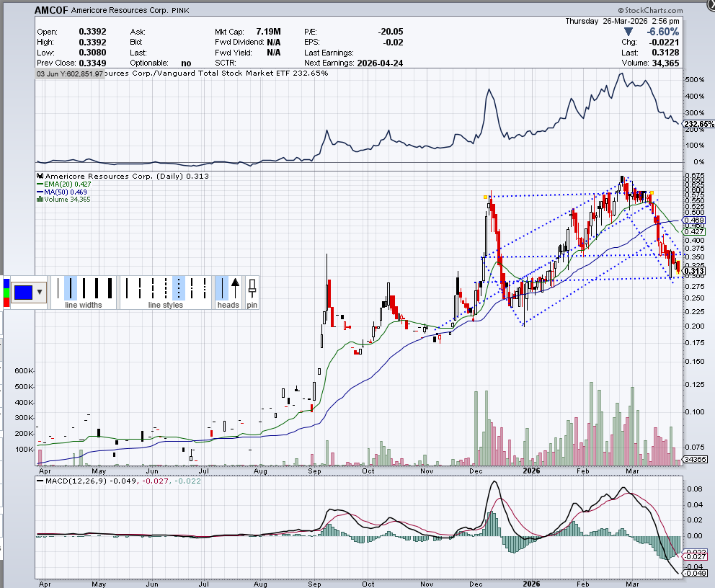Click the yellow handle at March trendline end
Screen dimensions: 715x588
pyautogui.click(x=652, y=192)
